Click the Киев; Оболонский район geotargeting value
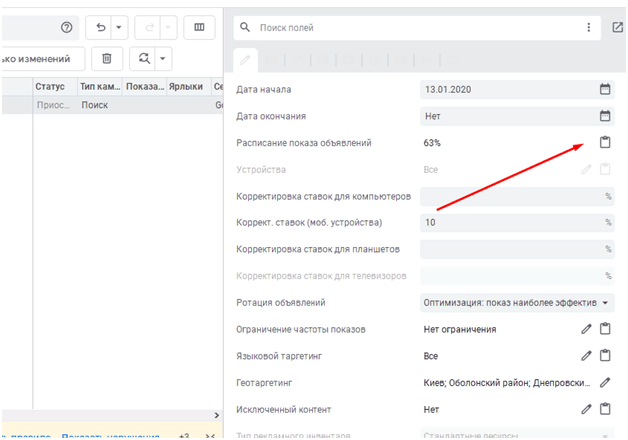This screenshot has width=628, height=440. (x=507, y=383)
